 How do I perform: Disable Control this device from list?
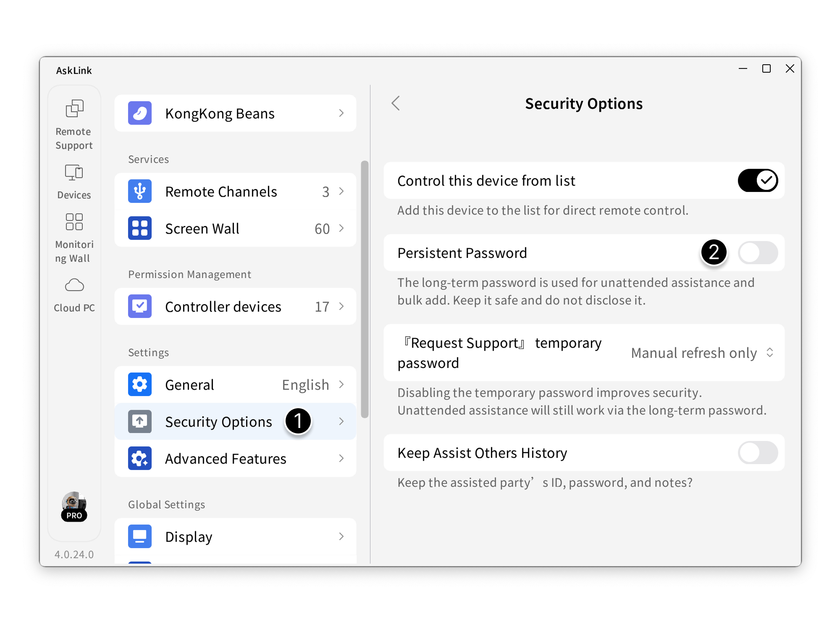point(758,181)
